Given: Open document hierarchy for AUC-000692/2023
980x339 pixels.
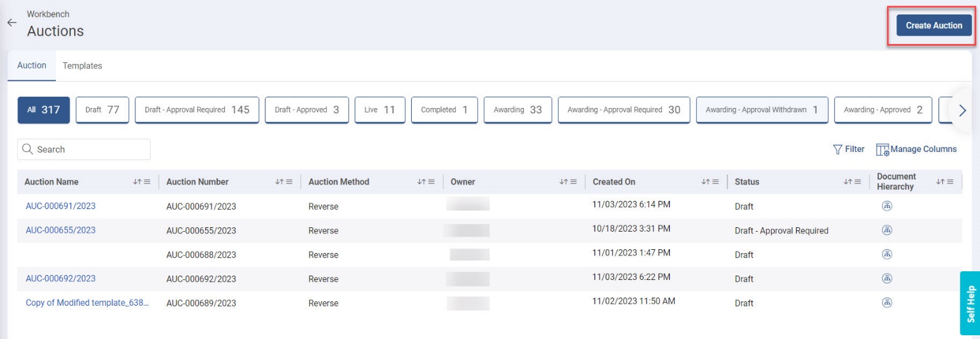Looking at the screenshot, I should click(x=887, y=278).
